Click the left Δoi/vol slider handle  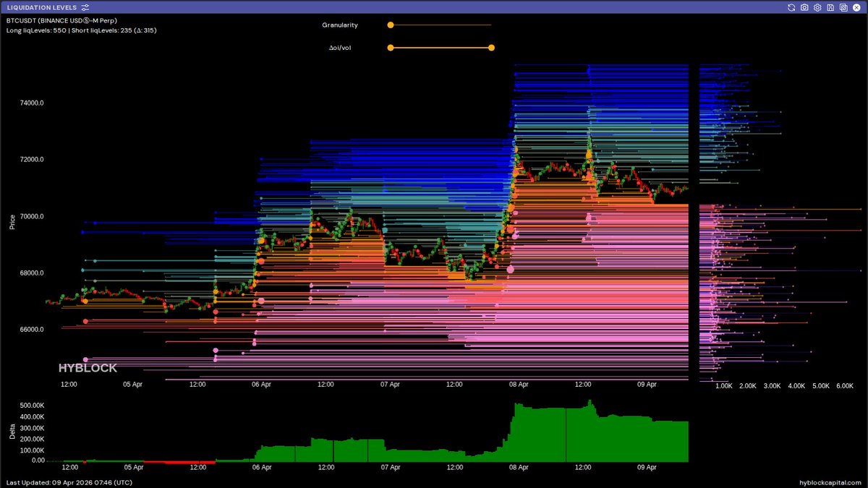click(391, 48)
